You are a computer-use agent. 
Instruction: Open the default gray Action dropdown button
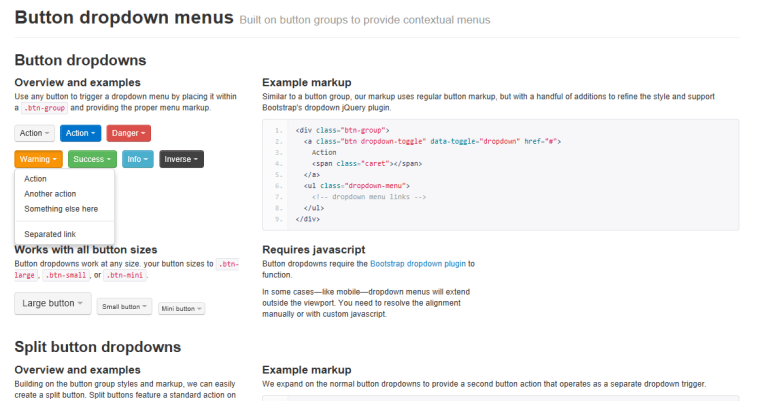pos(34,133)
